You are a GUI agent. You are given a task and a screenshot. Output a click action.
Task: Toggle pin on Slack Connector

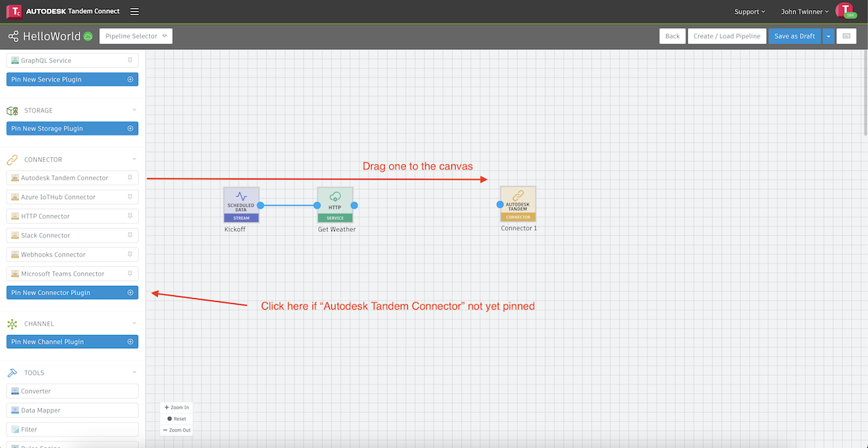[130, 235]
